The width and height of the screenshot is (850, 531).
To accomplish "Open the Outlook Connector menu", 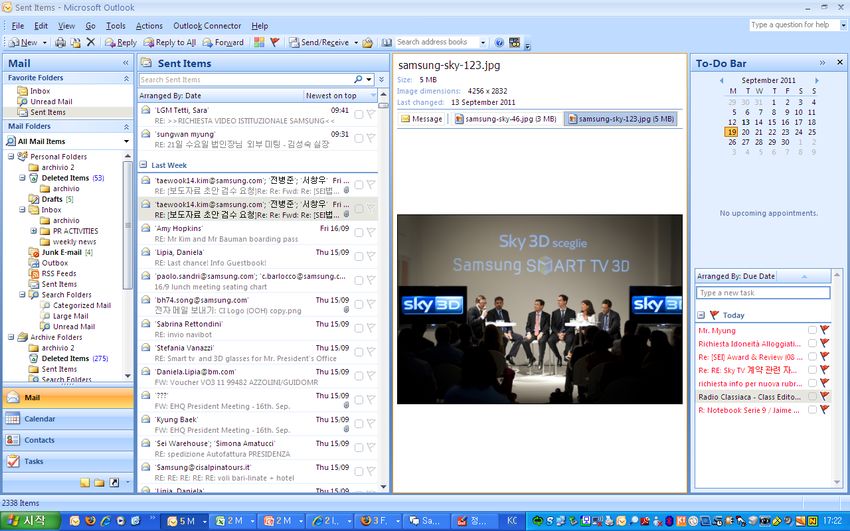I will (207, 25).
